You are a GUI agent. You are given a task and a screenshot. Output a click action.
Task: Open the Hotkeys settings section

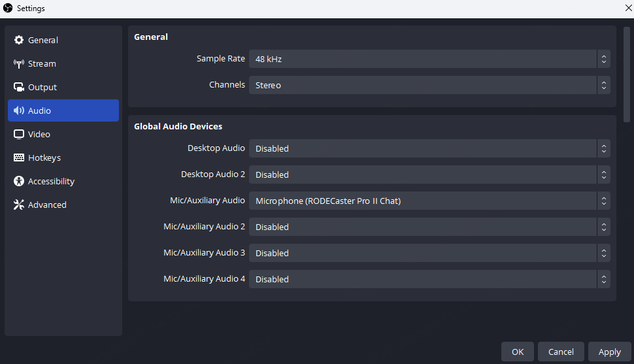pos(44,158)
